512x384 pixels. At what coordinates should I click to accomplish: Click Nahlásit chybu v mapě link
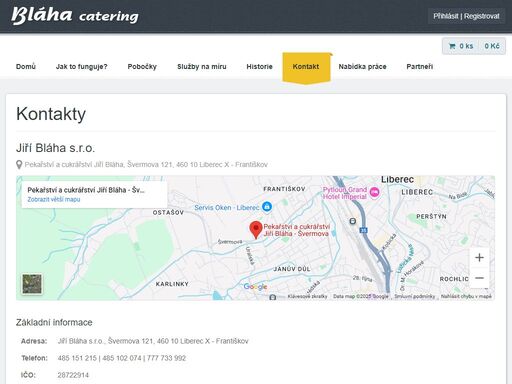tap(466, 296)
